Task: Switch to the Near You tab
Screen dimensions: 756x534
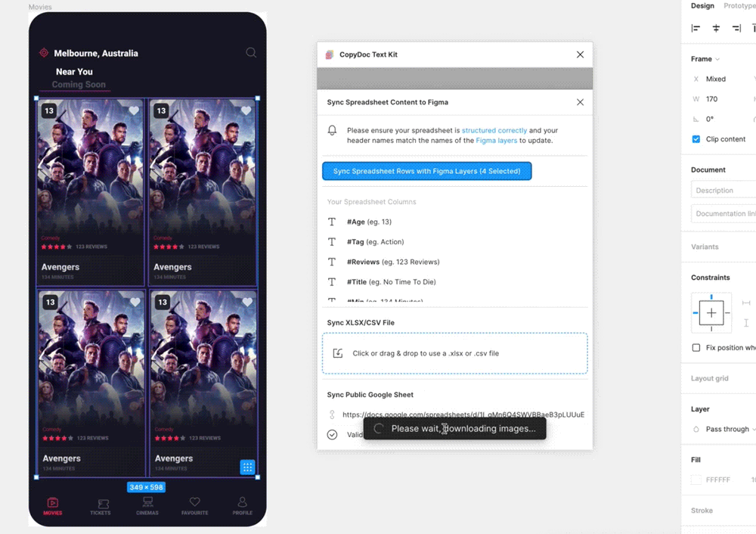Action: 74,72
